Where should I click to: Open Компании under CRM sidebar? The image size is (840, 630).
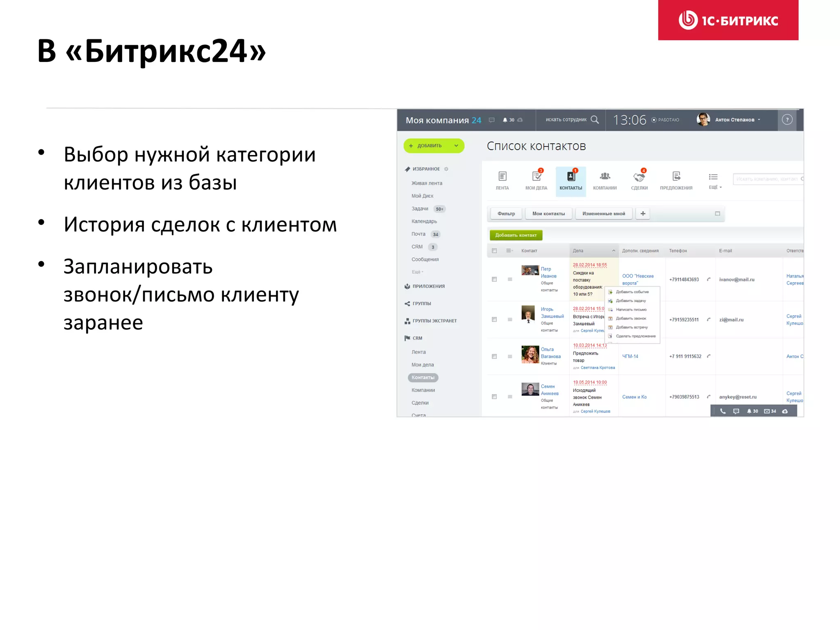click(x=423, y=390)
